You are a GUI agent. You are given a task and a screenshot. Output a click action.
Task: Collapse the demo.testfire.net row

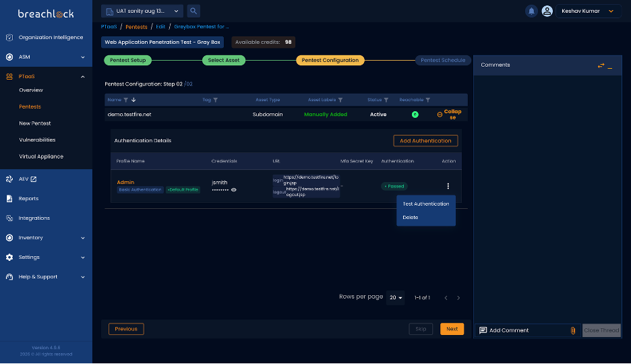(450, 115)
